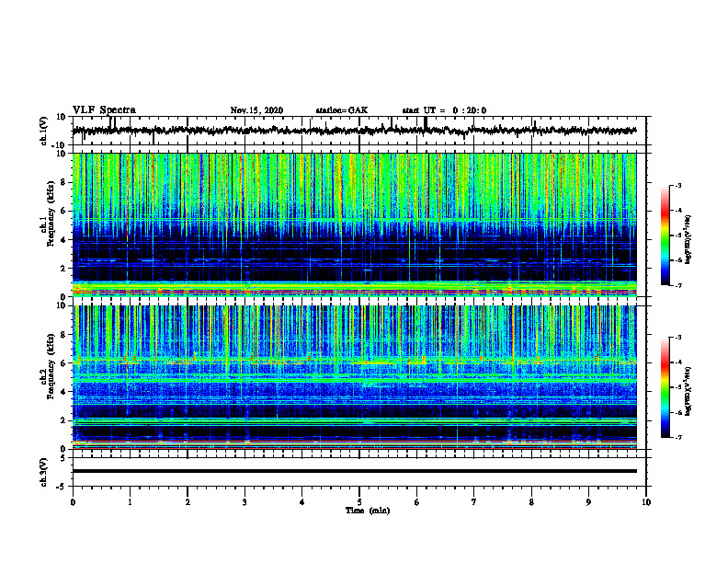Select the log(PSD) title beside ch.1 color bar

click(x=688, y=239)
